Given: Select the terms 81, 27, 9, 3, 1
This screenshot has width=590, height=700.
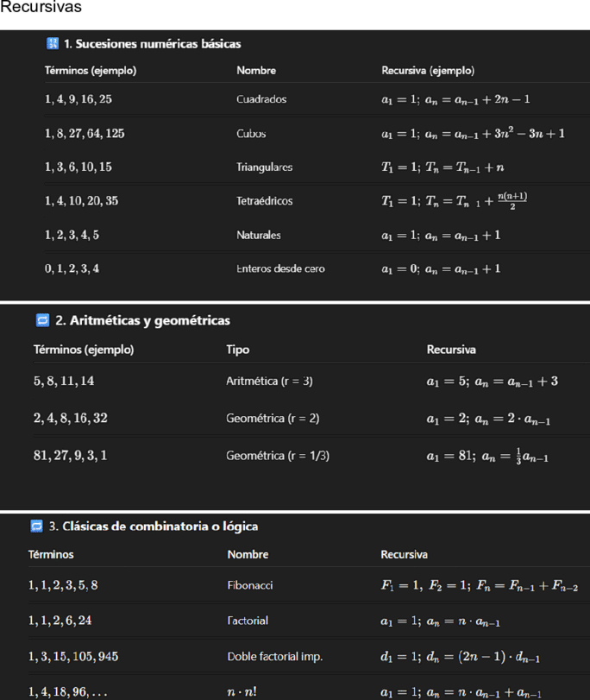Looking at the screenshot, I should coord(70,456).
